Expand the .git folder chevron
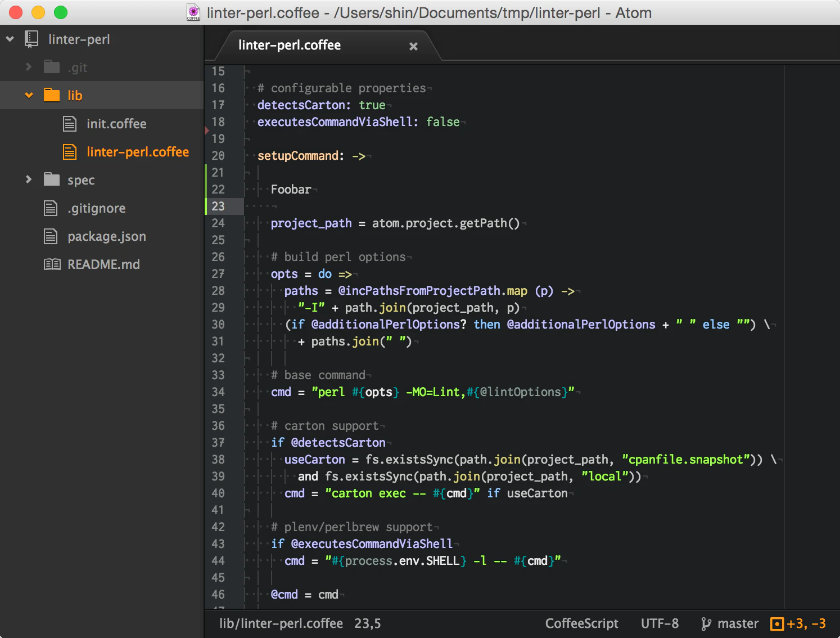The width and height of the screenshot is (840, 638). click(x=29, y=67)
